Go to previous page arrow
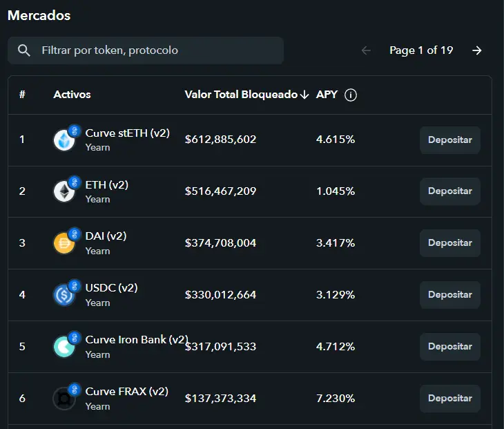 (x=366, y=50)
